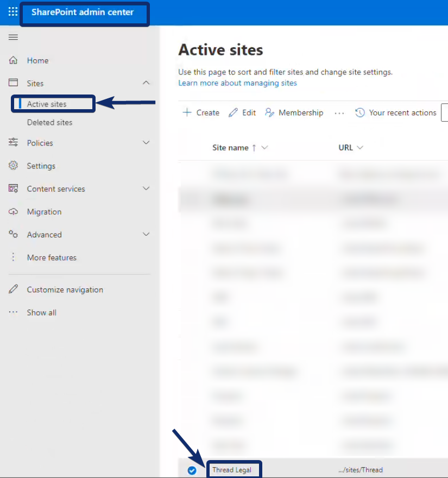Click the Create plus icon

[187, 112]
